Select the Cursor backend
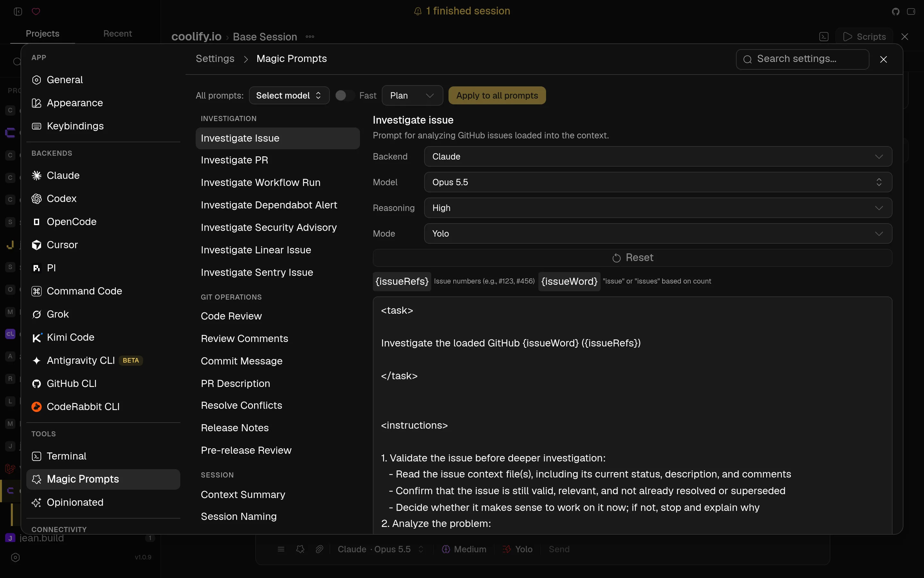Viewport: 924px width, 578px height. pos(103,245)
